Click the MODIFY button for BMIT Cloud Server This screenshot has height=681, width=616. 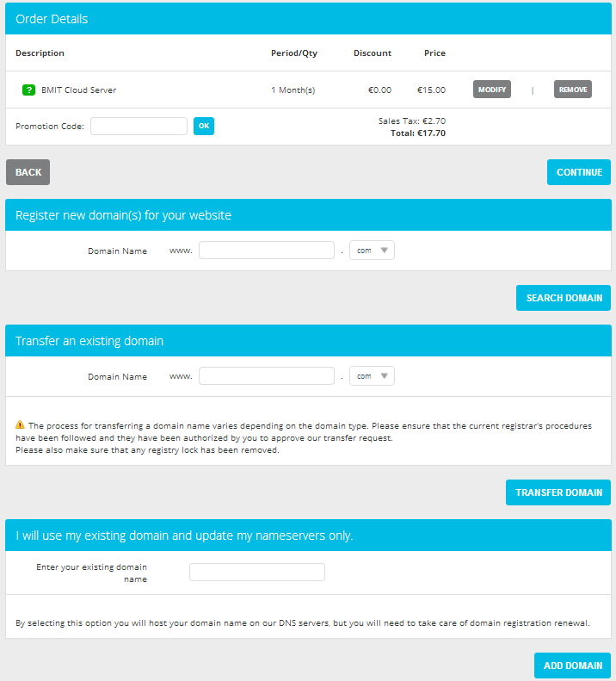pos(492,90)
